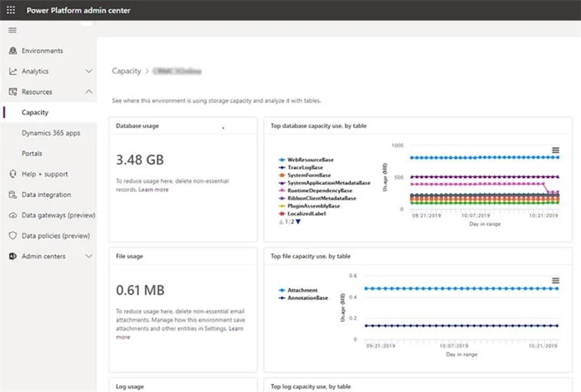Image resolution: width=581 pixels, height=392 pixels.
Task: Click blurred environment name in breadcrumb
Action: click(x=177, y=71)
